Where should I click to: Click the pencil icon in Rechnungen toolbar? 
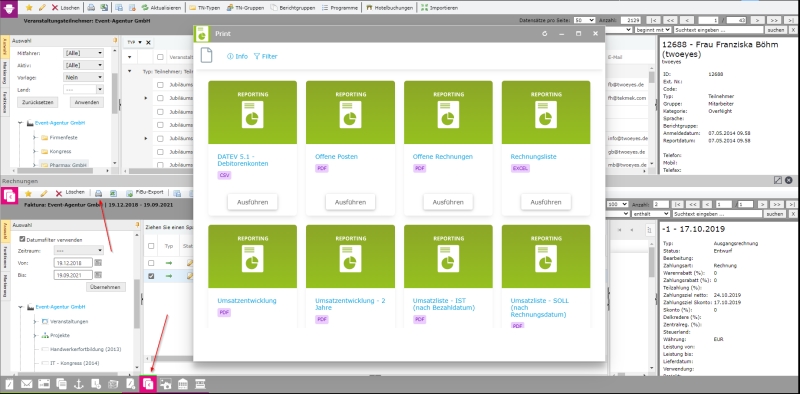tap(43, 193)
